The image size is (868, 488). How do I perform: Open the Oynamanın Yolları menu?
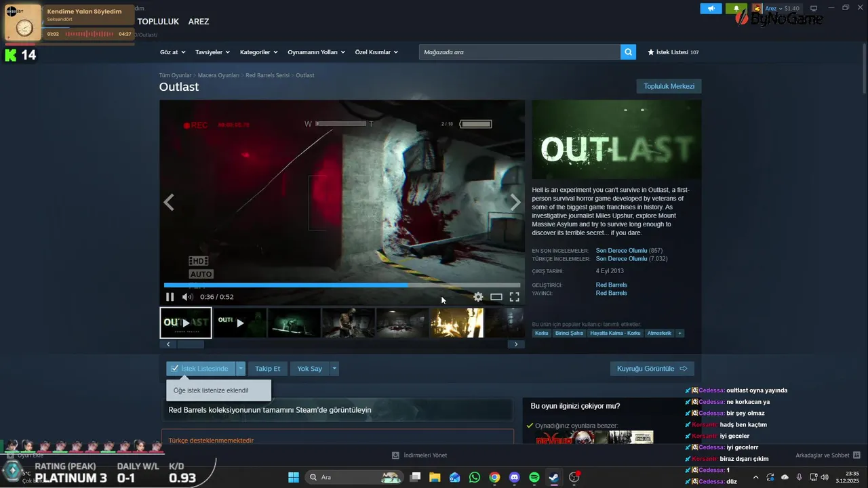[316, 52]
